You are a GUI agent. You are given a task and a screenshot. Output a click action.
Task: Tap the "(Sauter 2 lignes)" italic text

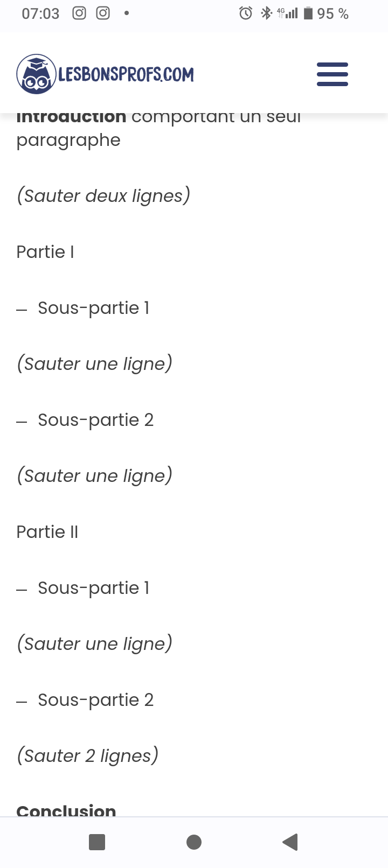88,756
